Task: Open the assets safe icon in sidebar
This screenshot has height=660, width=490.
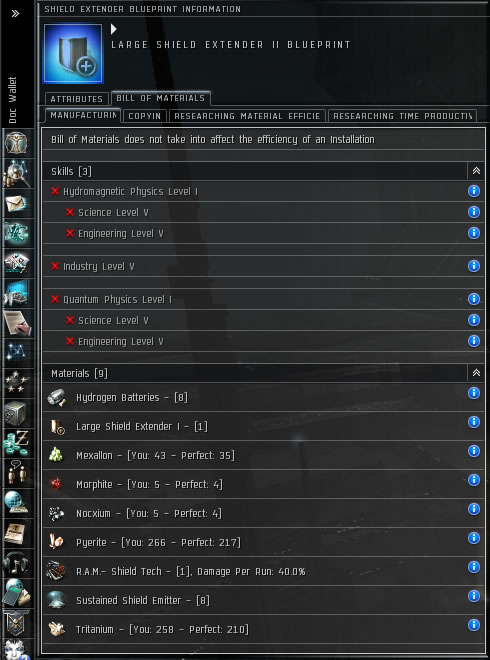Action: coord(17,413)
